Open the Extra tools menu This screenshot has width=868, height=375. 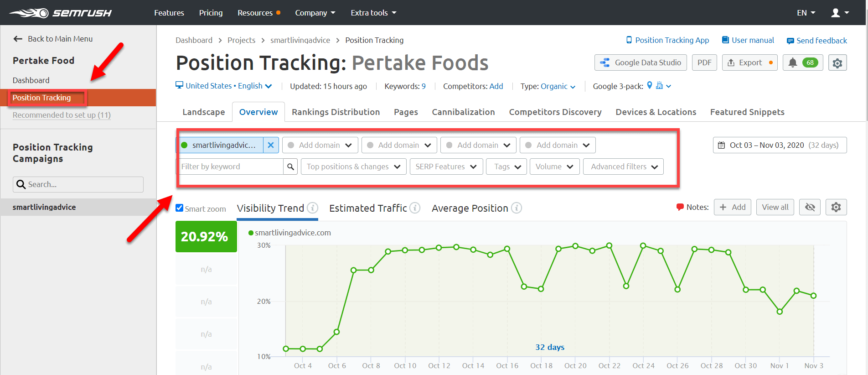tap(373, 13)
